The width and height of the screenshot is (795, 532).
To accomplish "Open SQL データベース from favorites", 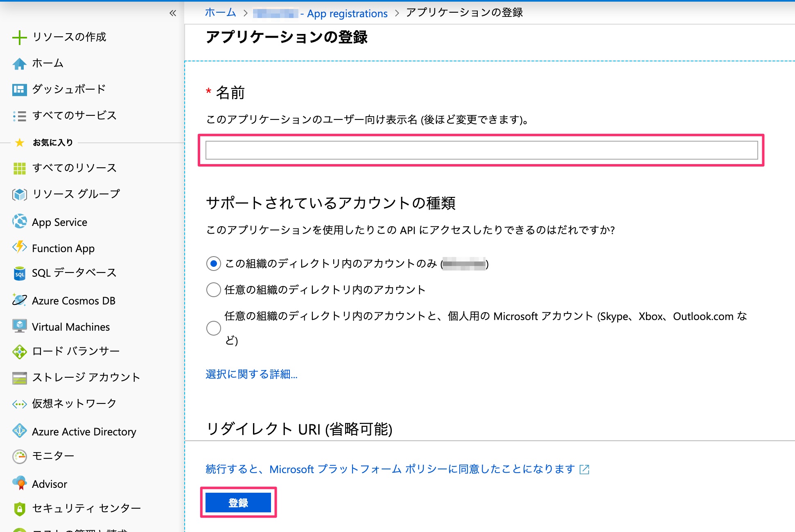I will (74, 273).
